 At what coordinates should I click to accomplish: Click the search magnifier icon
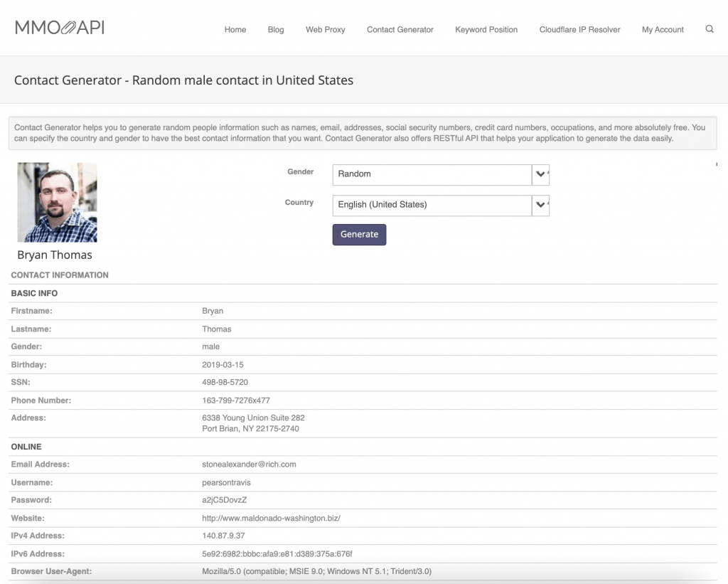coord(710,29)
